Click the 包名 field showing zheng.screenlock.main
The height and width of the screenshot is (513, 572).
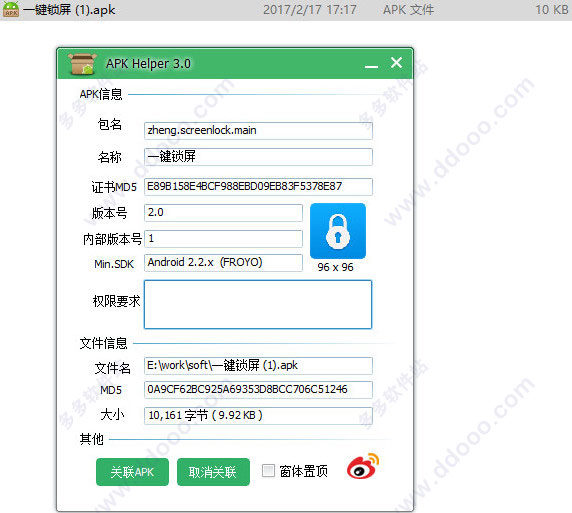click(258, 131)
